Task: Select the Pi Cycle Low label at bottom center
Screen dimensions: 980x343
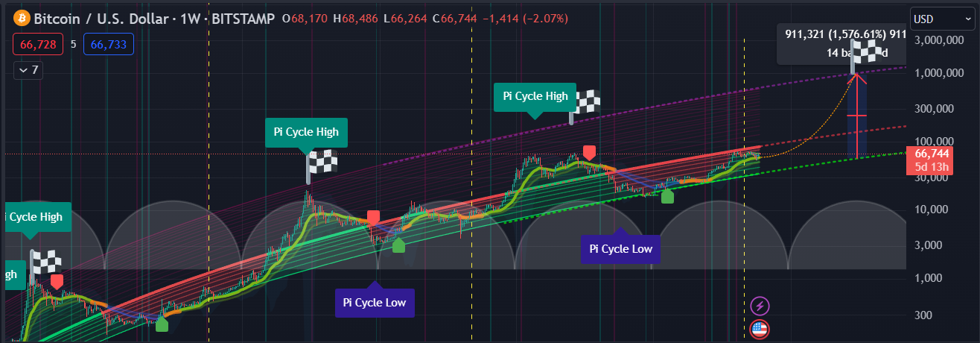Action: pos(374,302)
